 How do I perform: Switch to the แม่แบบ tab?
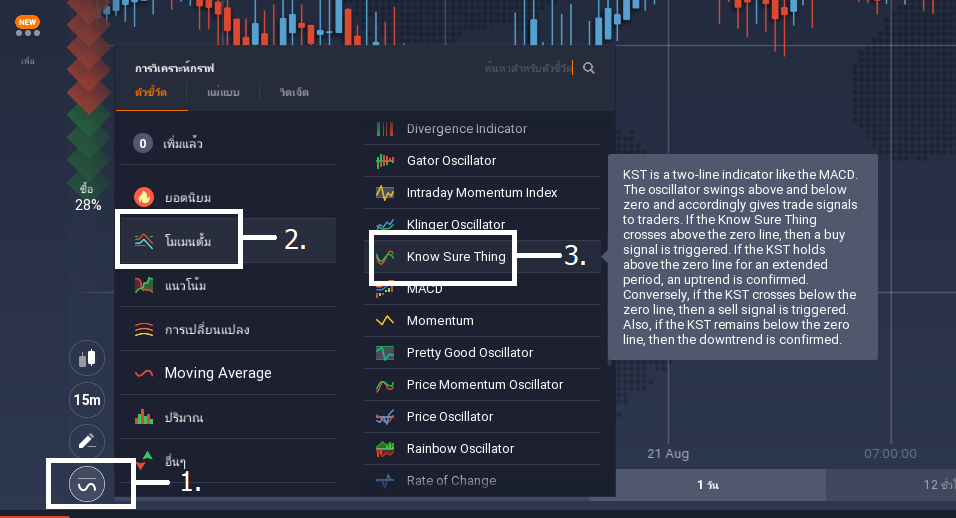click(223, 93)
